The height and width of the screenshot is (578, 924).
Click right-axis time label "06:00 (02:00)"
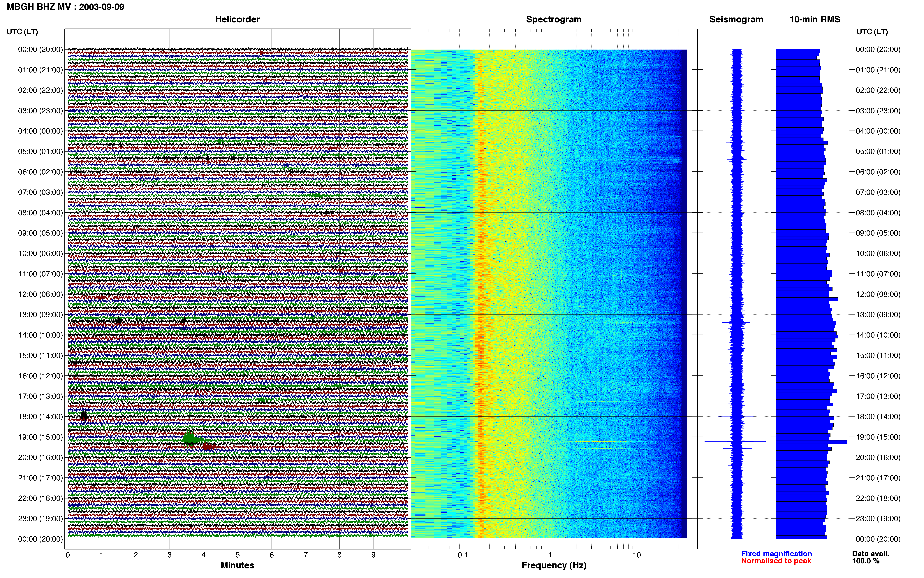(x=878, y=172)
